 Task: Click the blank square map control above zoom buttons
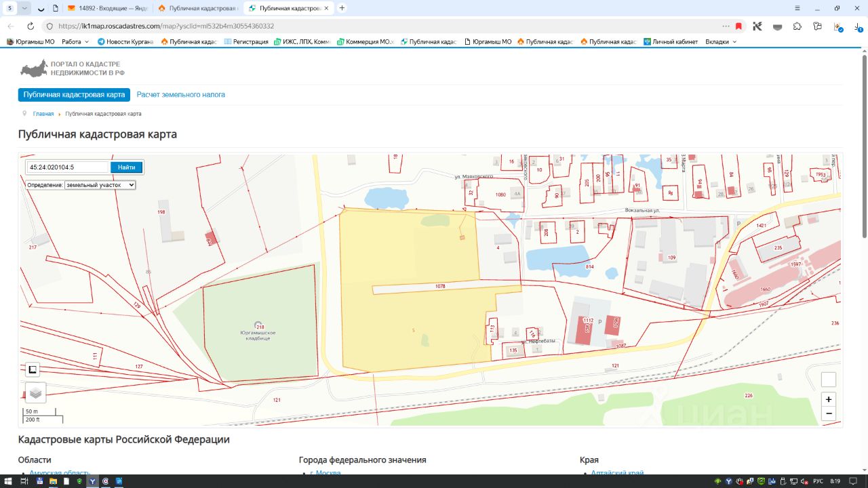click(x=828, y=380)
